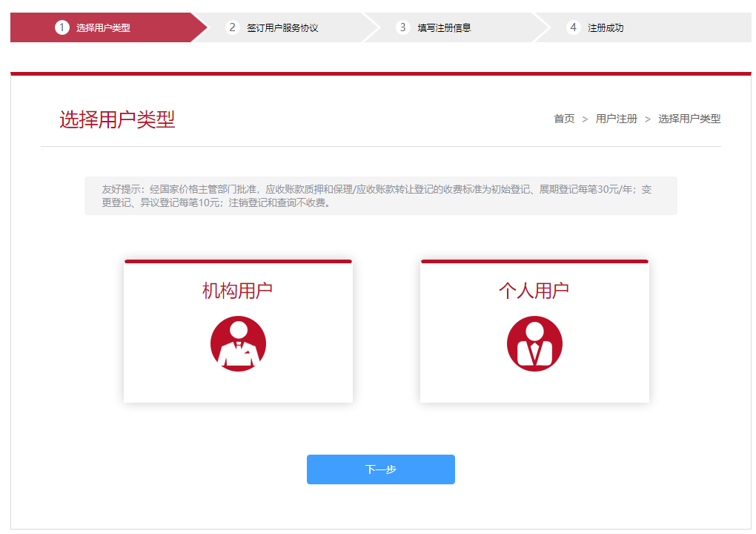The width and height of the screenshot is (756, 534).
Task: Click the 友好提示 notice text
Action: pyautogui.click(x=377, y=196)
